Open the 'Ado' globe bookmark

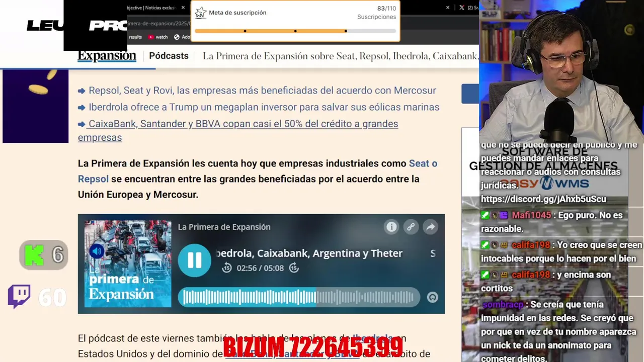[x=182, y=37]
